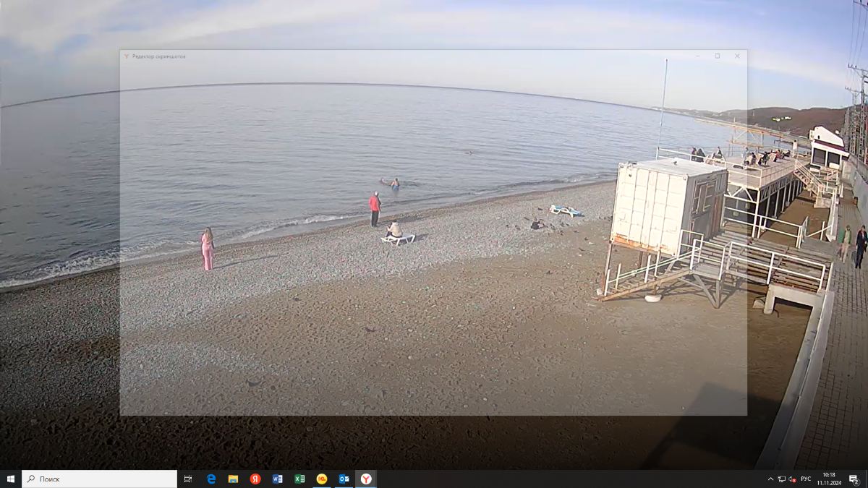
Task: Open the notification Action Center
Action: pyautogui.click(x=854, y=479)
